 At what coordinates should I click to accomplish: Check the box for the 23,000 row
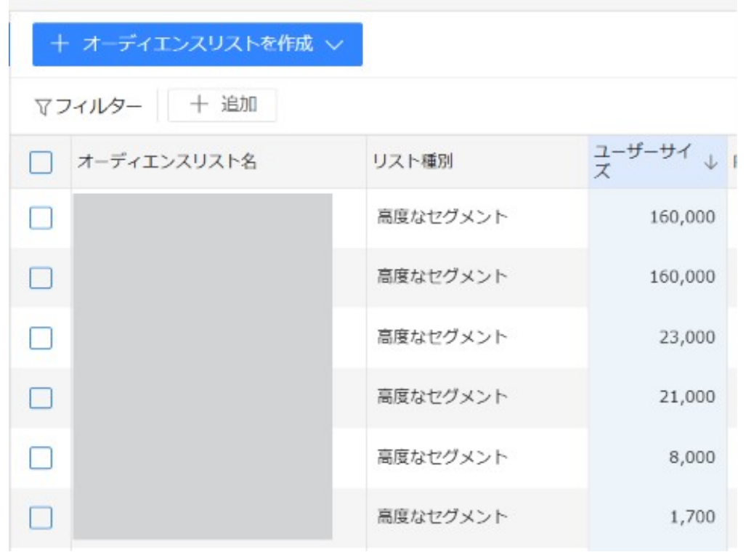click(41, 338)
